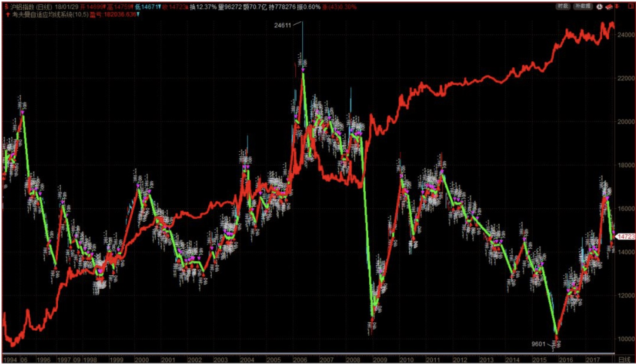Screen dimensions: 636x364
Task: Click the 补数据 button at top right
Action: (583, 6)
